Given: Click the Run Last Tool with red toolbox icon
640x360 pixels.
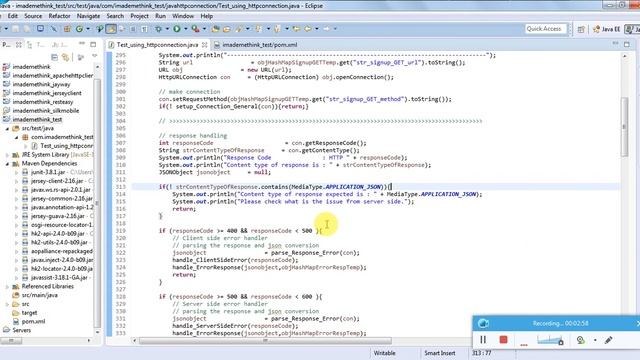Looking at the screenshot, I should (x=195, y=29).
